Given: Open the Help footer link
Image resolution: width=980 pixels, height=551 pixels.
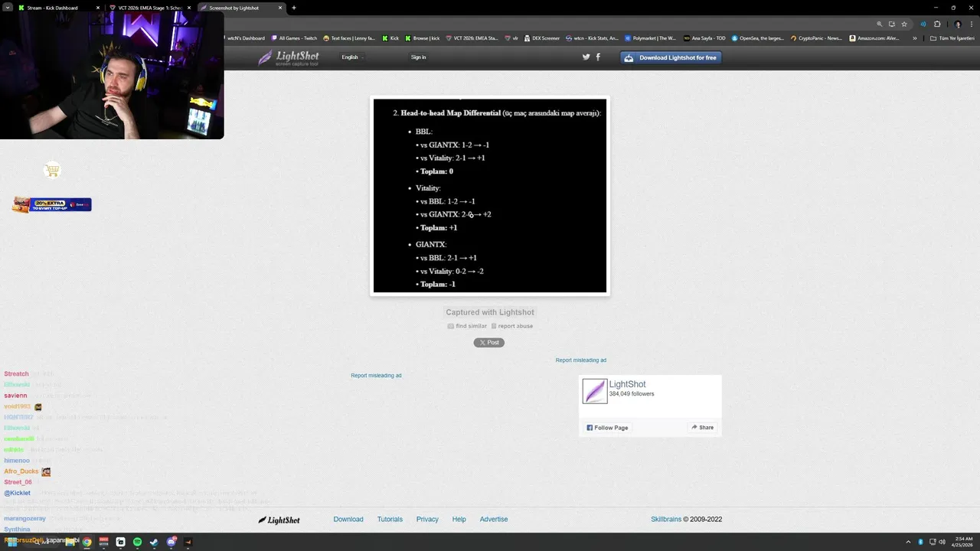Looking at the screenshot, I should pos(459,519).
